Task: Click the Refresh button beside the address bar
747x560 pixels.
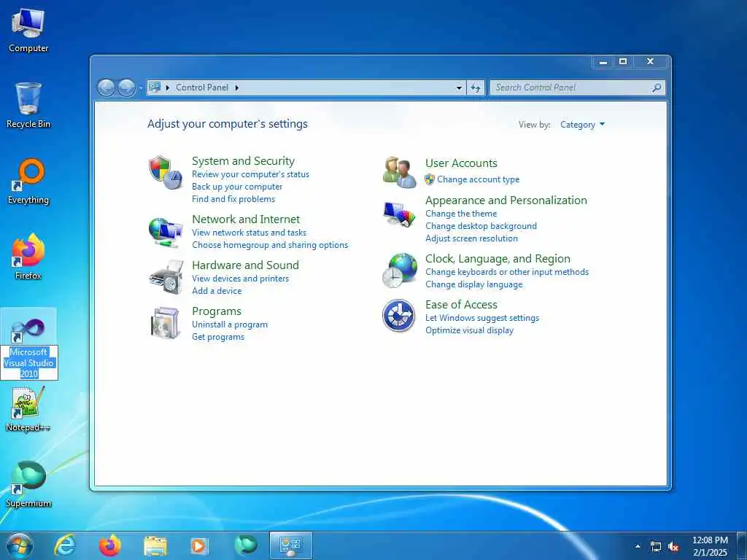Action: tap(476, 87)
